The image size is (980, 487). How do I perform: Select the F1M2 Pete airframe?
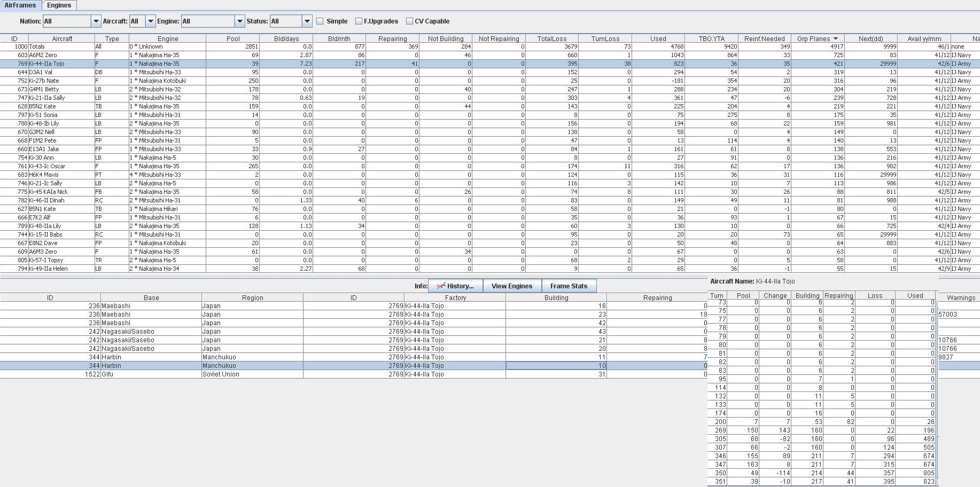click(490, 140)
